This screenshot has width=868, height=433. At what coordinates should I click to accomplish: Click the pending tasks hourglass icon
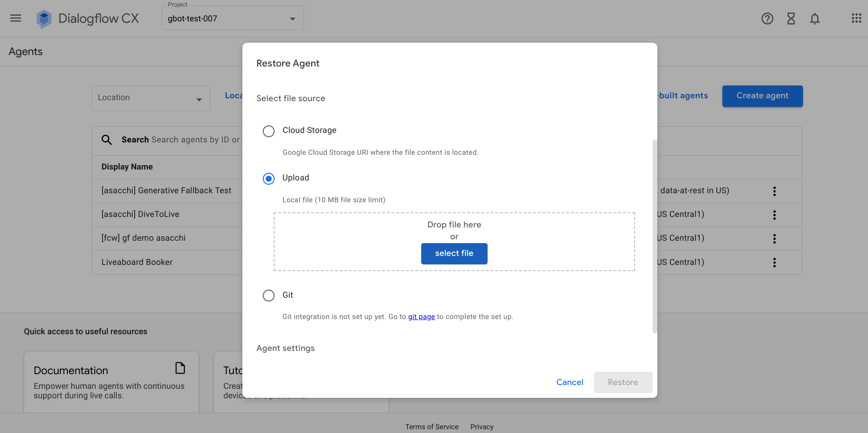(791, 19)
